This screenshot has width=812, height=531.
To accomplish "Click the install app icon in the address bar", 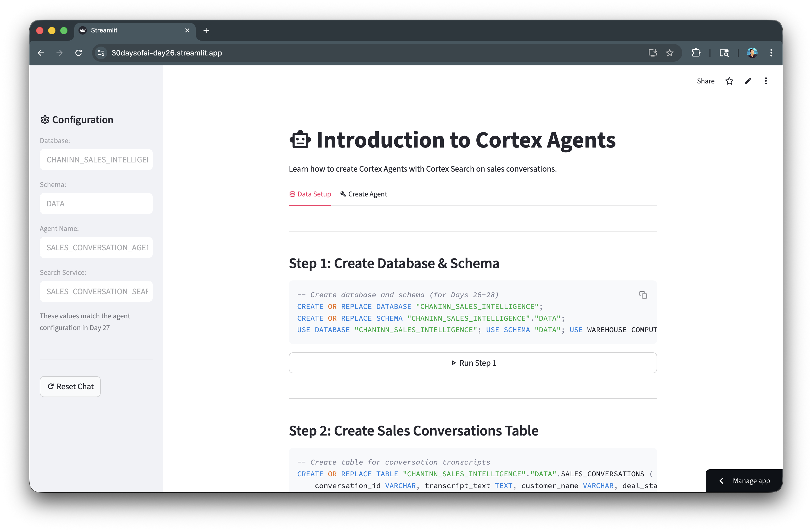I will click(x=653, y=53).
